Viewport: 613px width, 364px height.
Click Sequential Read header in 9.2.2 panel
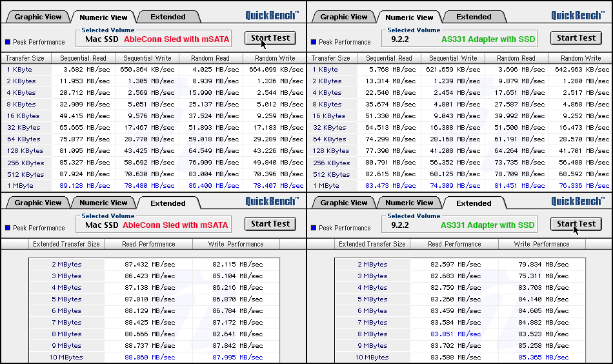pos(389,58)
